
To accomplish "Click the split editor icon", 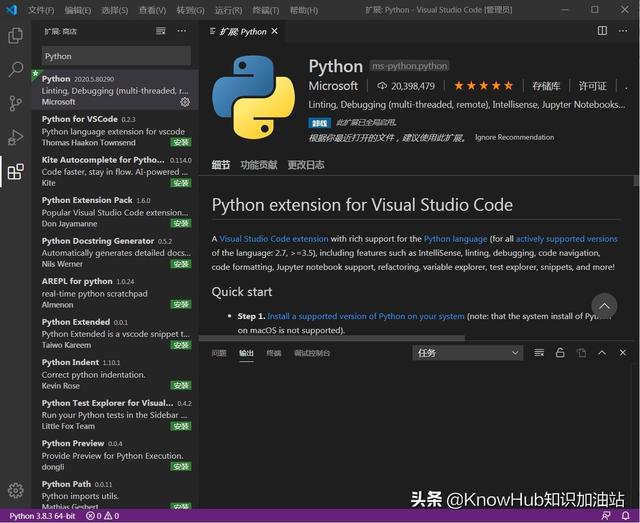I will pyautogui.click(x=602, y=31).
